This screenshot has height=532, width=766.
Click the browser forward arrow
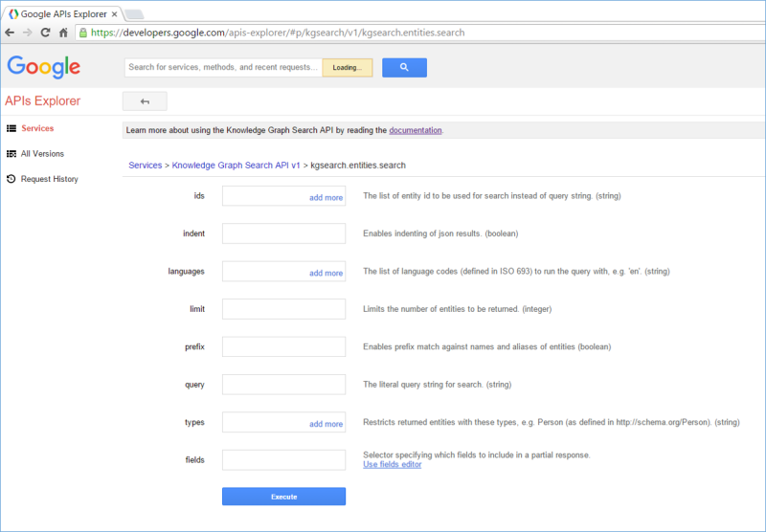(28, 33)
